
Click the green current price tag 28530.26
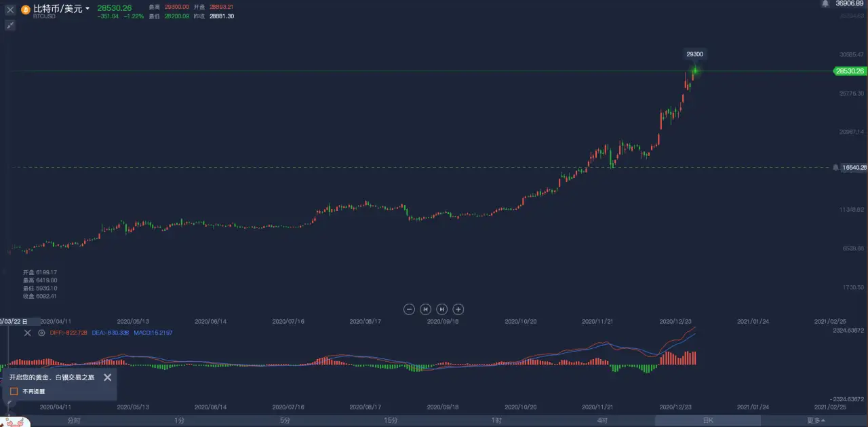coord(849,71)
